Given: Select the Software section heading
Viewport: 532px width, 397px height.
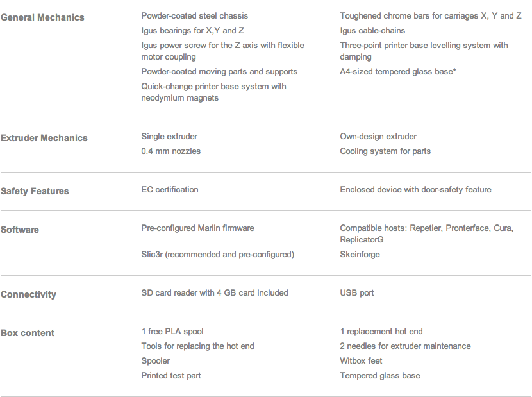Looking at the screenshot, I should [x=20, y=230].
